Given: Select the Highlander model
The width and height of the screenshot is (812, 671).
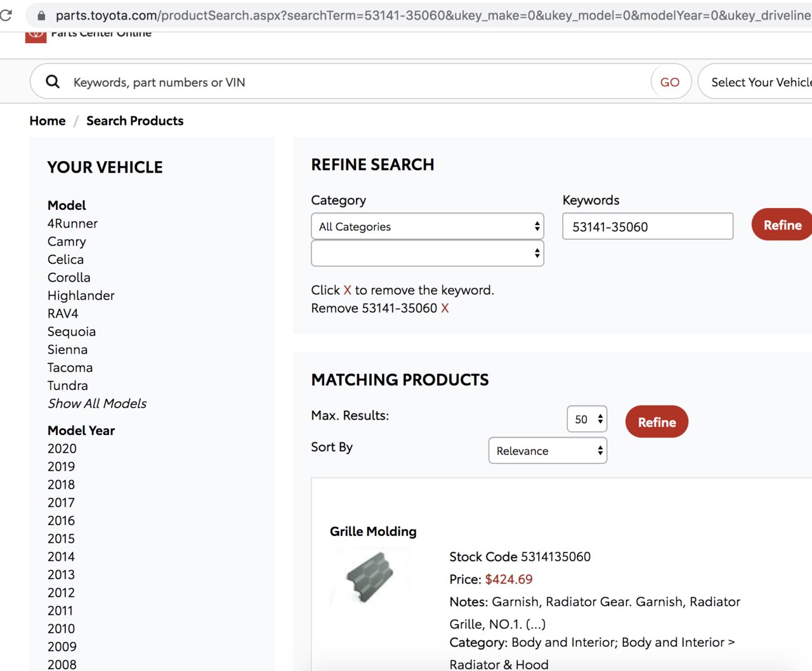Looking at the screenshot, I should point(81,296).
